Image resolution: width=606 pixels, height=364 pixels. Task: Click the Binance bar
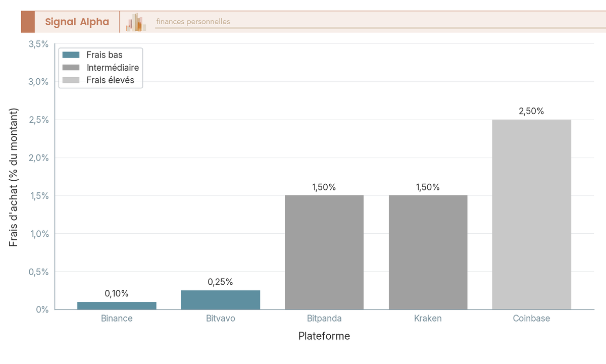pos(117,305)
